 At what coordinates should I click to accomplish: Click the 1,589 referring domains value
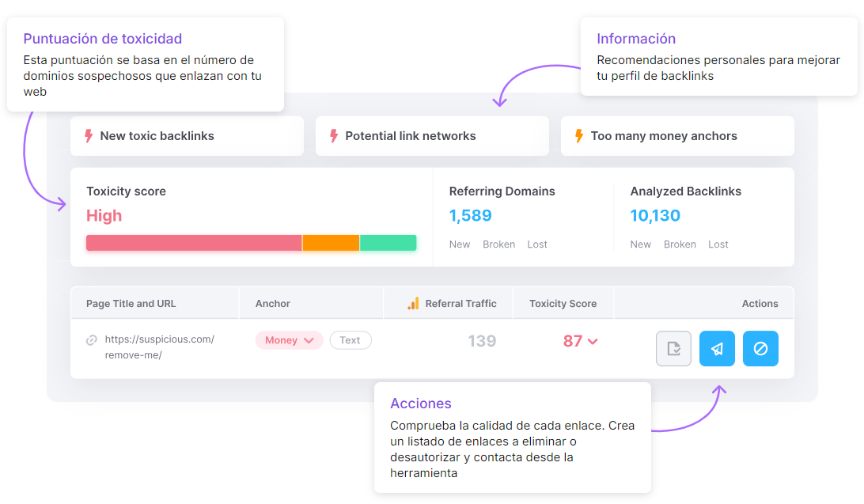click(x=471, y=215)
